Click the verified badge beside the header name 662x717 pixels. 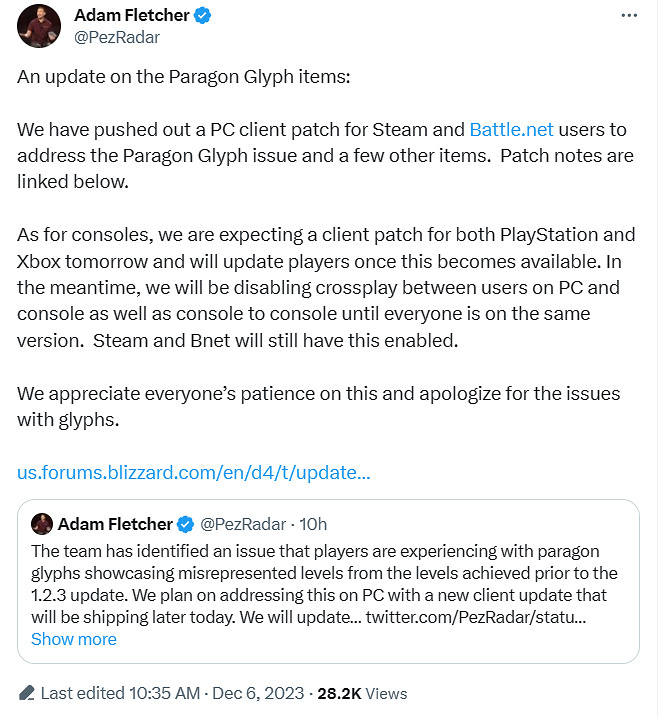coord(201,17)
